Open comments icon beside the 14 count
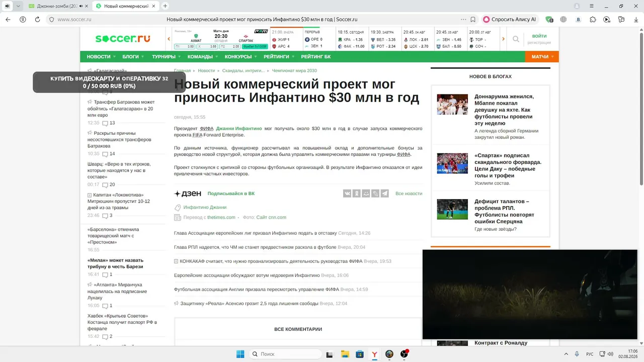This screenshot has width=644, height=362. click(x=105, y=154)
